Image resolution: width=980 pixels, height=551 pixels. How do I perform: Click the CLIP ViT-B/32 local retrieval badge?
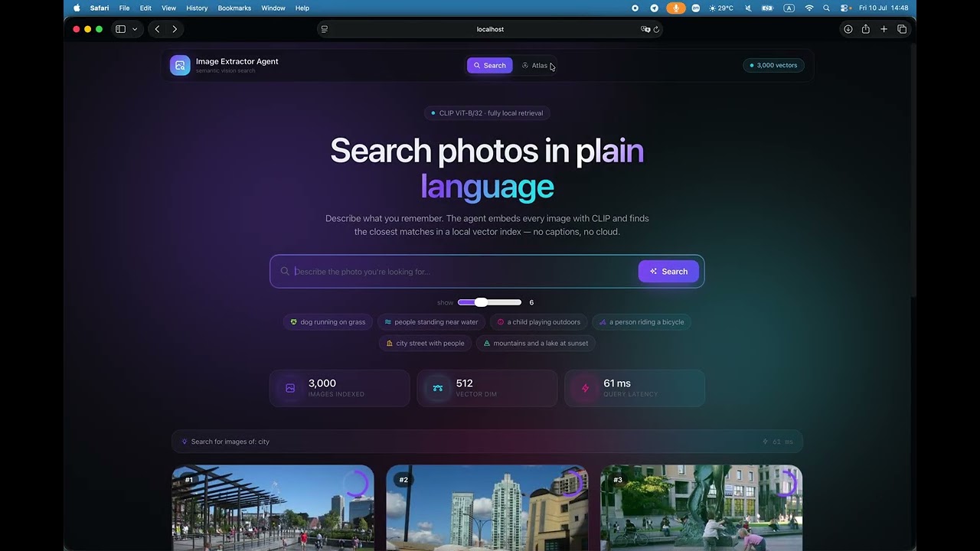point(487,113)
